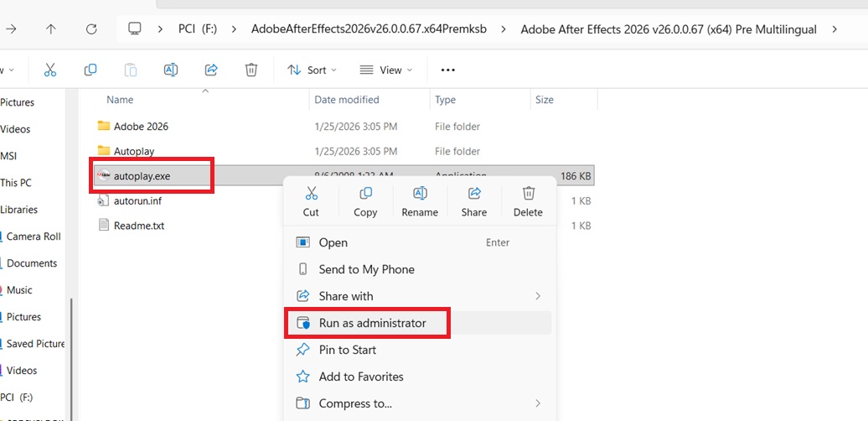Select the Readme.txt file name

pyautogui.click(x=139, y=226)
